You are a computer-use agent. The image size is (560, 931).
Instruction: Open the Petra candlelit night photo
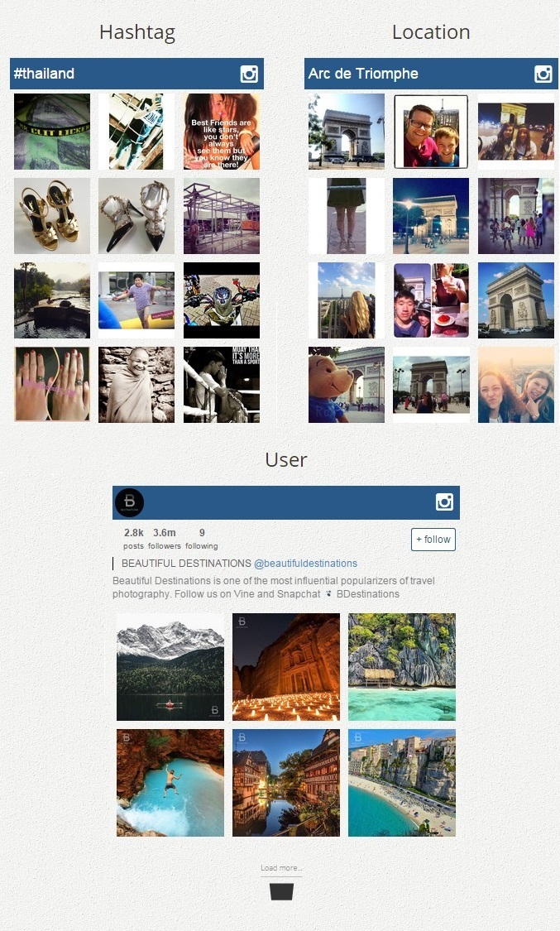click(x=286, y=667)
